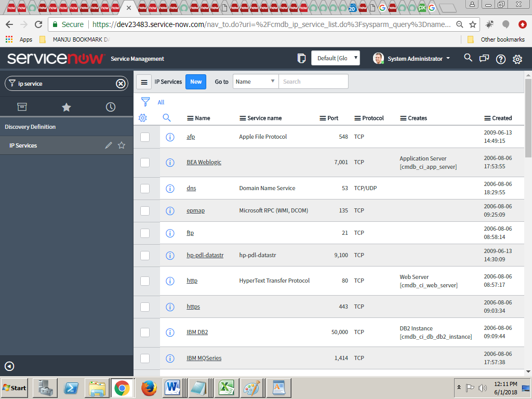Add IP Services to favorites star
The width and height of the screenshot is (532, 399).
122,145
